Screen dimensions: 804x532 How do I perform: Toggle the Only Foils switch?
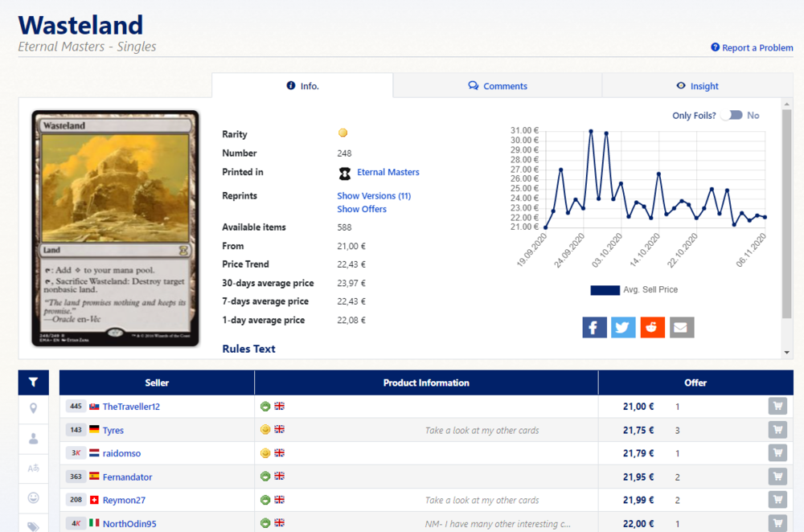pos(731,116)
